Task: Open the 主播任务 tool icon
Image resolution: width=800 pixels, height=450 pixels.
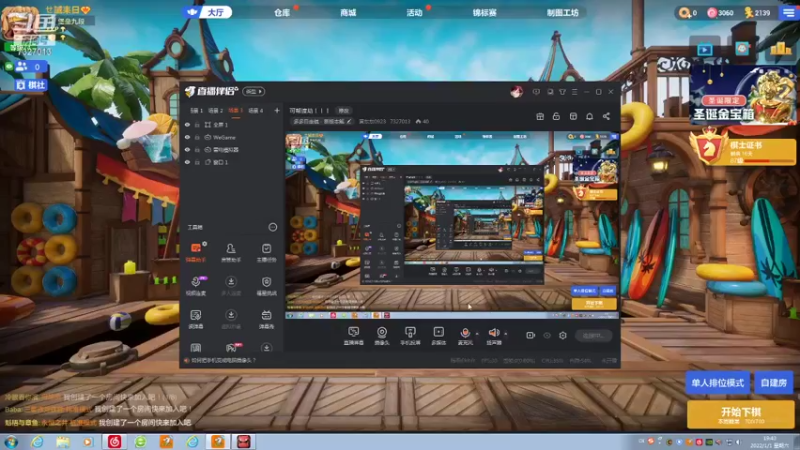Action: click(266, 252)
